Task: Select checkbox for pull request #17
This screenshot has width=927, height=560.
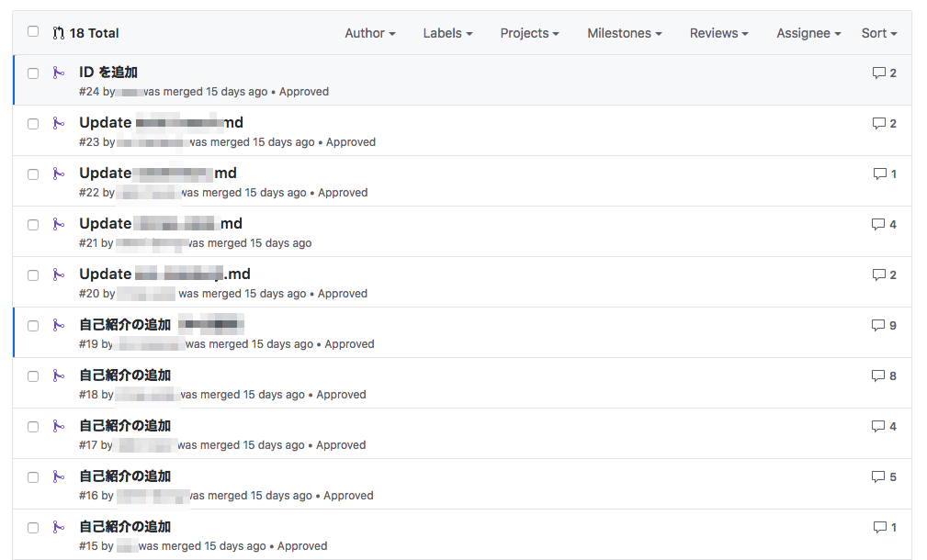Action: pos(33,427)
